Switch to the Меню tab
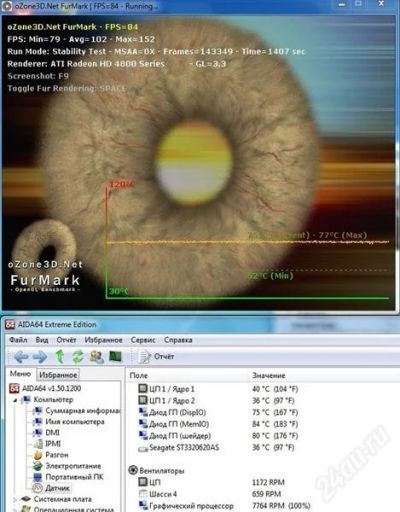This screenshot has width=400, height=512. click(x=20, y=374)
